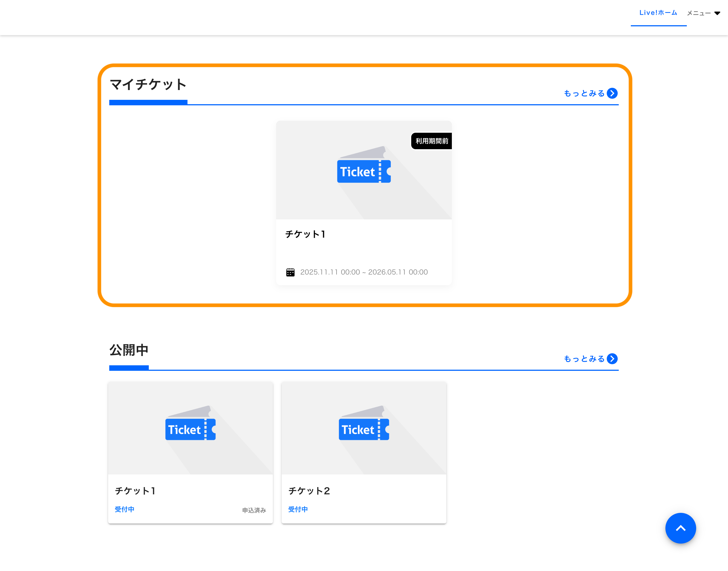Select the Ticket icon on チケット2 card
This screenshot has height=571, width=728.
(364, 429)
